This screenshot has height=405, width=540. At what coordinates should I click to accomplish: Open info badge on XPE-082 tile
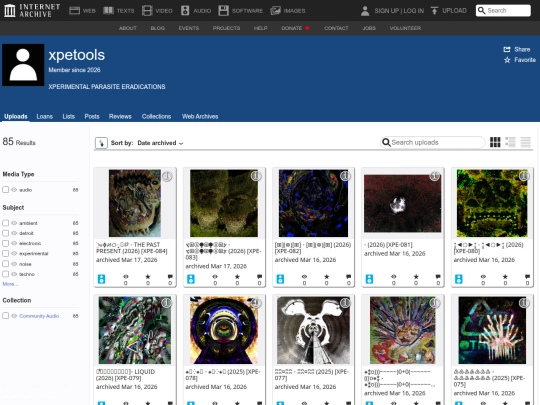[345, 176]
